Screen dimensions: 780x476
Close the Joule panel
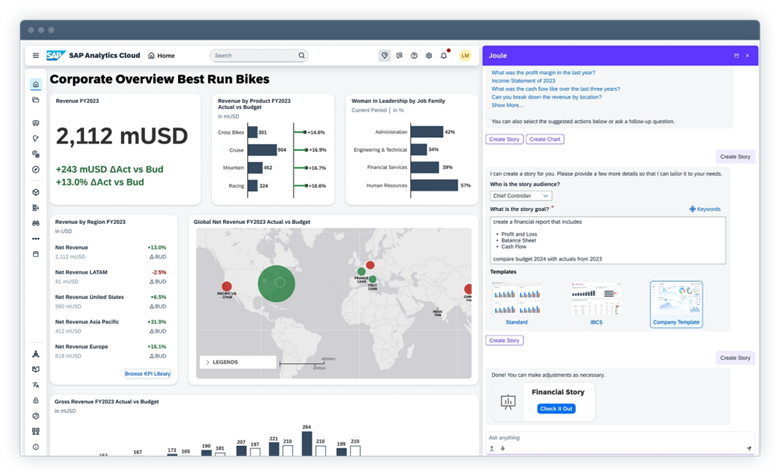[747, 56]
